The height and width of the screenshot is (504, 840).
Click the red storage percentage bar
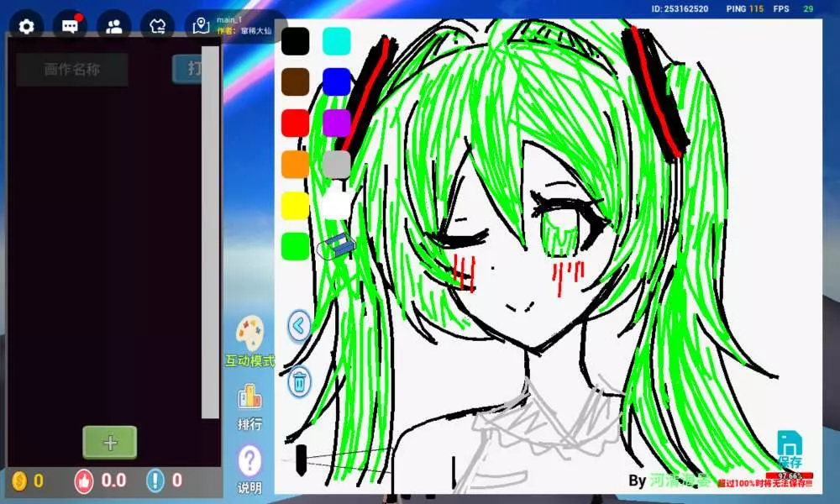coord(790,475)
